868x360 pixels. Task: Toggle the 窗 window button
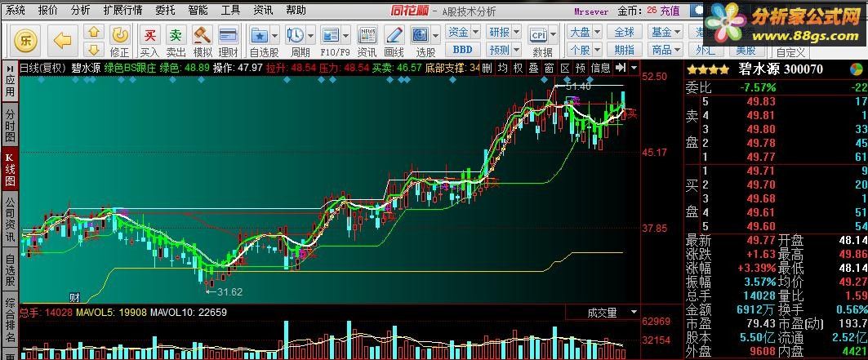pyautogui.click(x=550, y=68)
